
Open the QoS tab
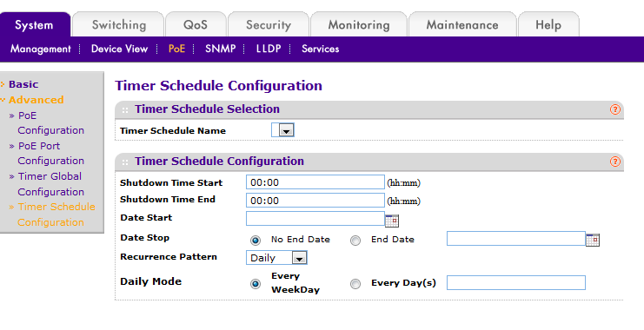coord(196,25)
